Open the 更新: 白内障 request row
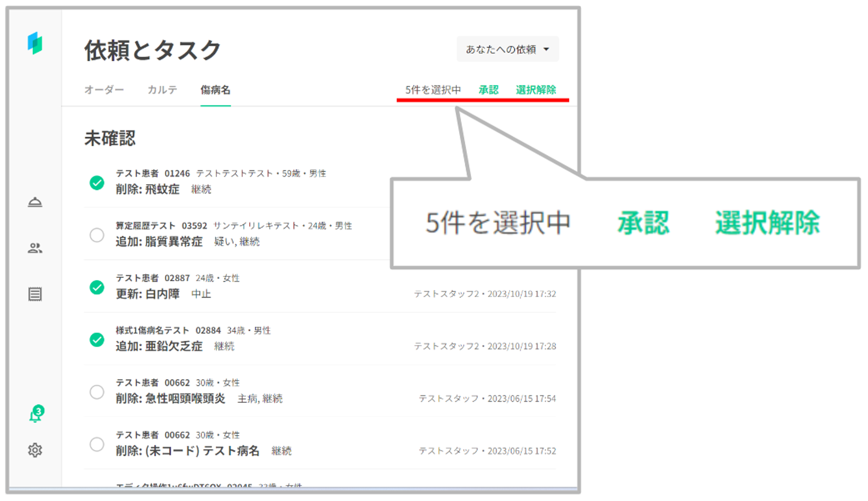Screen dimensions: 868x501 148,294
